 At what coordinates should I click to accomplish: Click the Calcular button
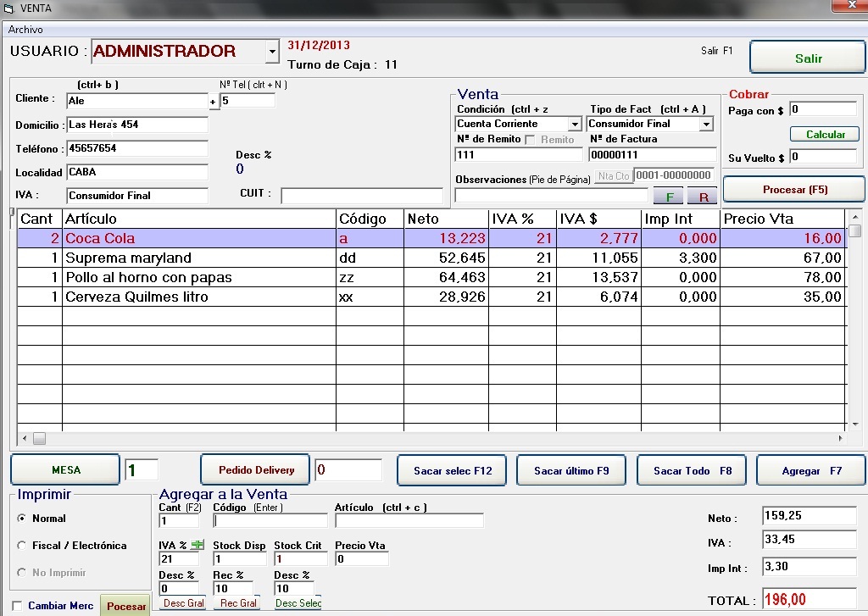pyautogui.click(x=825, y=134)
